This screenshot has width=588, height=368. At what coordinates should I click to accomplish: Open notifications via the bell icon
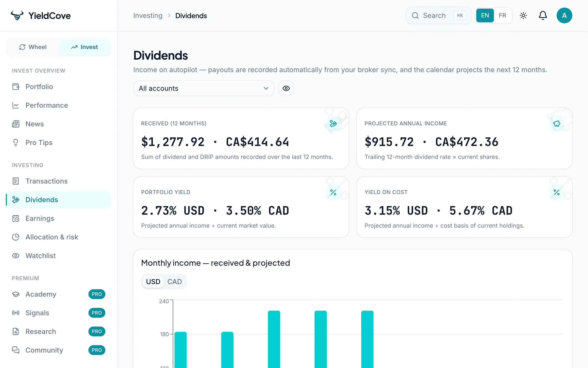(x=543, y=15)
